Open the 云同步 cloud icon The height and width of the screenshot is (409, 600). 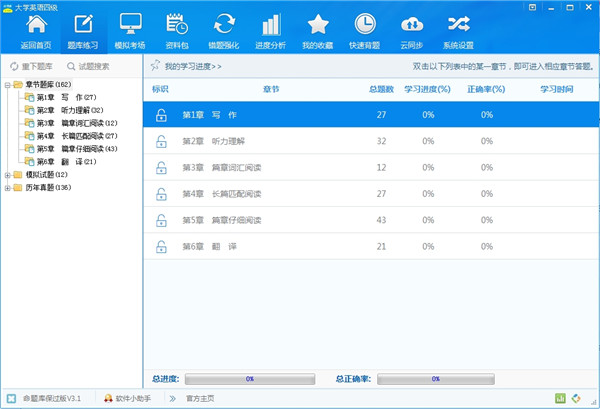coord(412,24)
